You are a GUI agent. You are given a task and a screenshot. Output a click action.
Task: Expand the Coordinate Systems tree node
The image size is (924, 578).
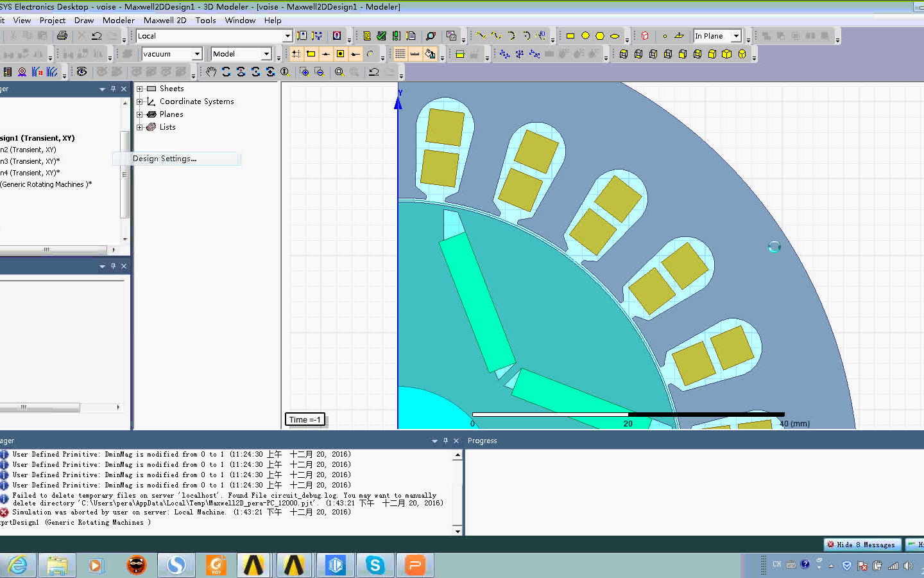click(140, 101)
